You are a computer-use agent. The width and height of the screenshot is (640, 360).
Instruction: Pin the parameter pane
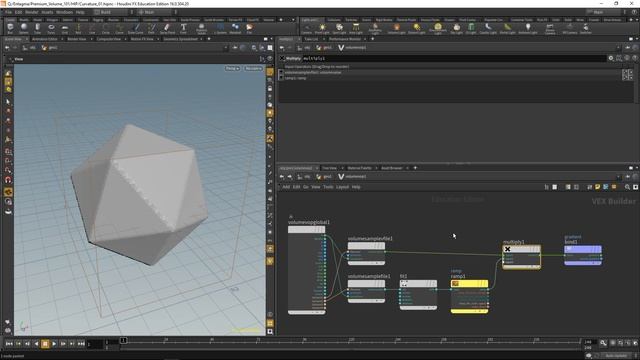point(627,48)
